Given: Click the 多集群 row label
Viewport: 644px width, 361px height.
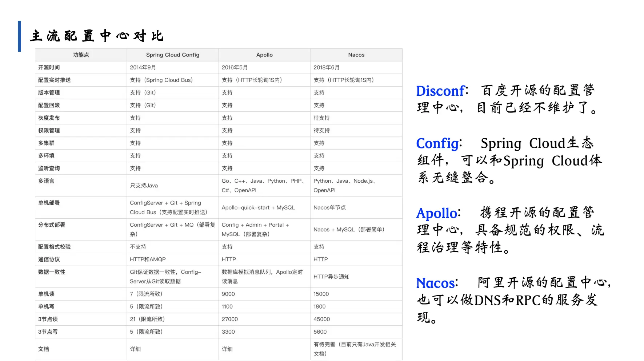Looking at the screenshot, I should click(46, 143).
